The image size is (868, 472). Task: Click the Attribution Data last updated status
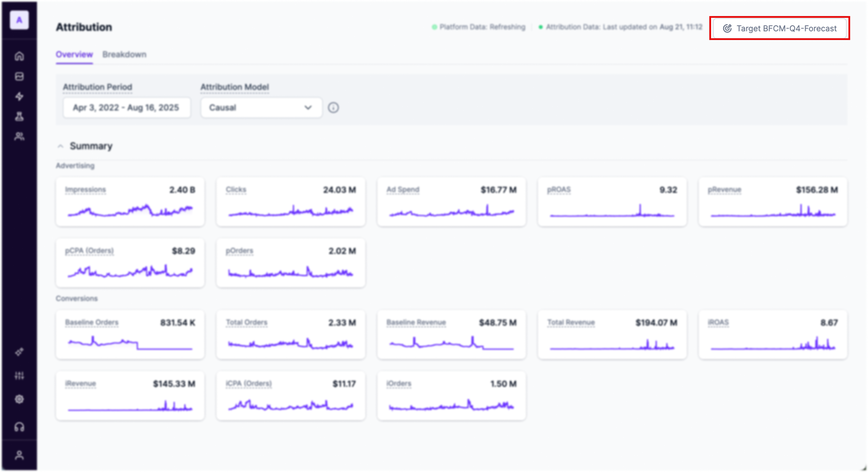[x=623, y=27]
